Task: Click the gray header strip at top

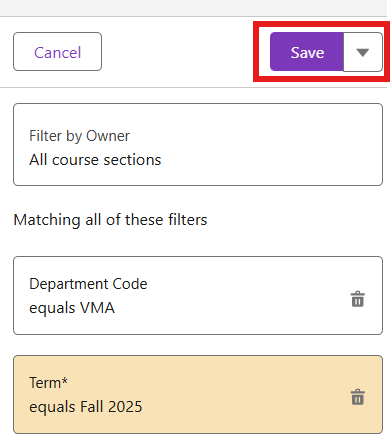Action: pyautogui.click(x=193, y=7)
